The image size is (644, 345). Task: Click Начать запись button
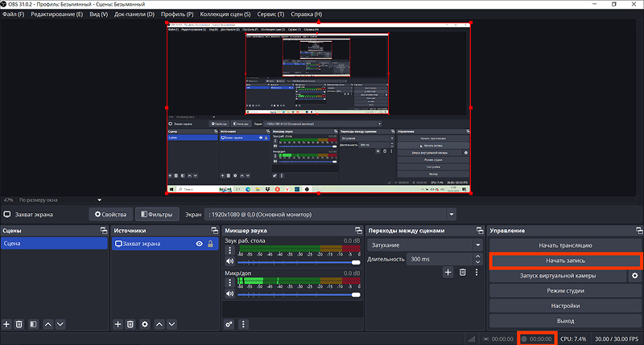click(565, 261)
